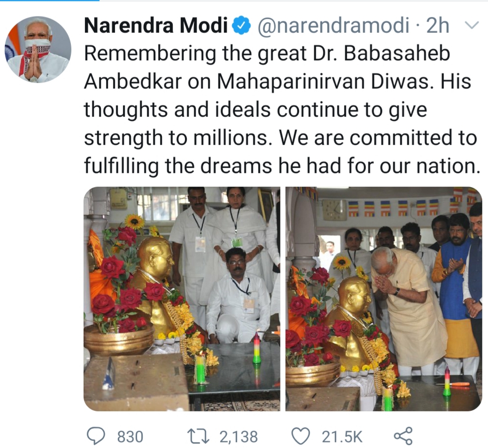Open the reply speech-bubble icon
The height and width of the screenshot is (448, 488).
(x=95, y=436)
